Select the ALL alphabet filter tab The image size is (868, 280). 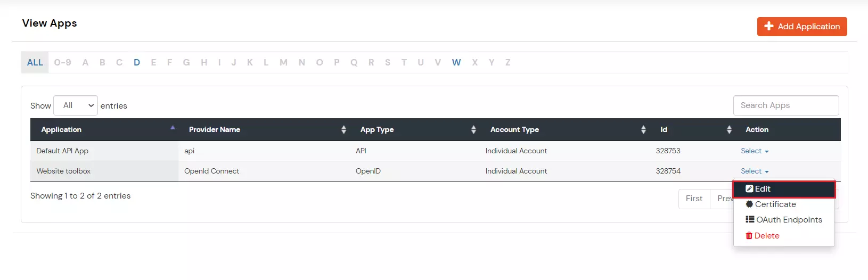35,62
